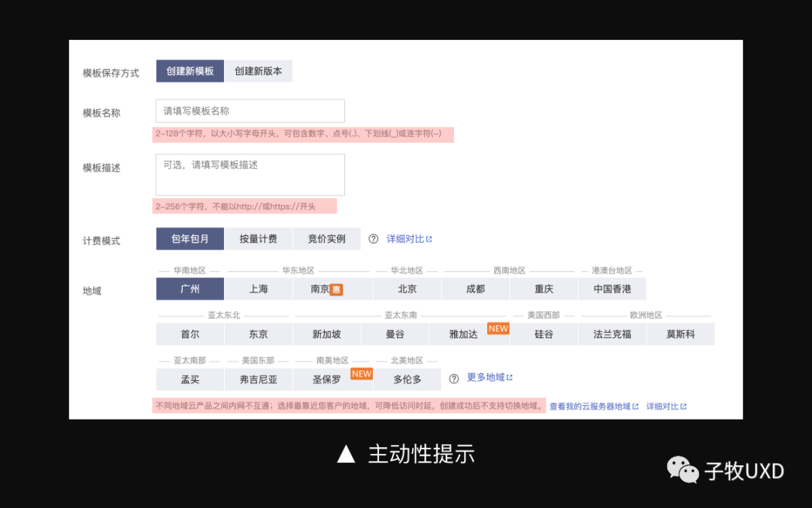Select the 孟买 region

(x=190, y=379)
